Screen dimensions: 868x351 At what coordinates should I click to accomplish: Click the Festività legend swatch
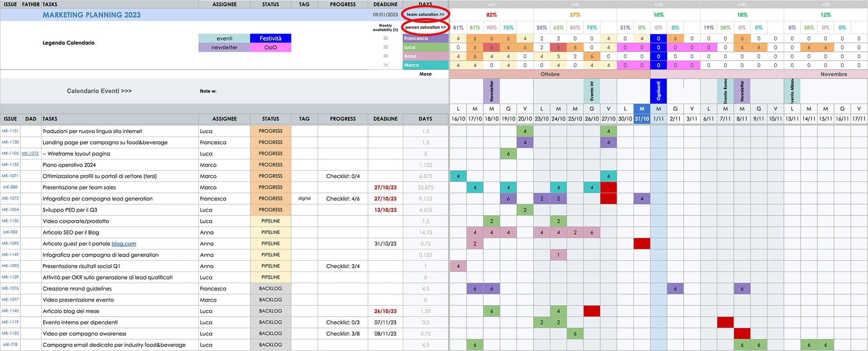point(270,38)
